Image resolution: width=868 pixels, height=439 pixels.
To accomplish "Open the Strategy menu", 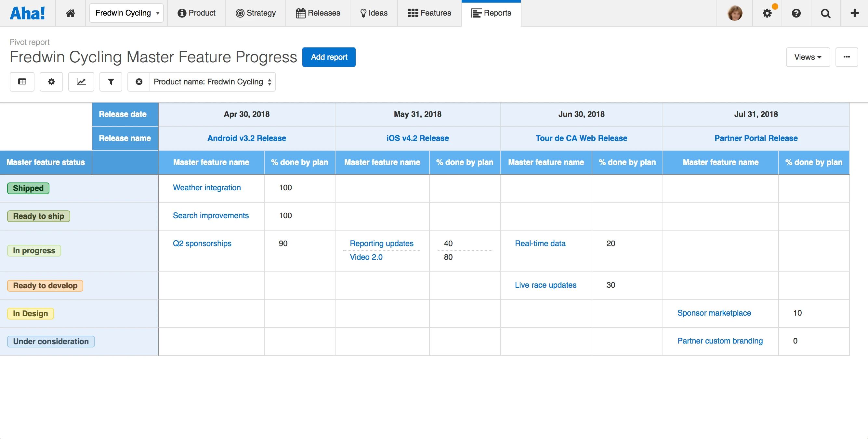I will tap(256, 13).
